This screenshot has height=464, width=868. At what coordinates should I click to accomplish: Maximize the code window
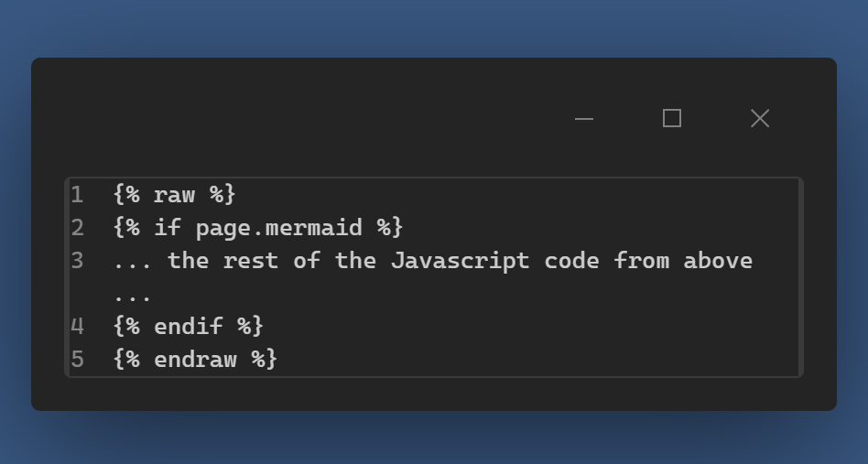click(672, 118)
